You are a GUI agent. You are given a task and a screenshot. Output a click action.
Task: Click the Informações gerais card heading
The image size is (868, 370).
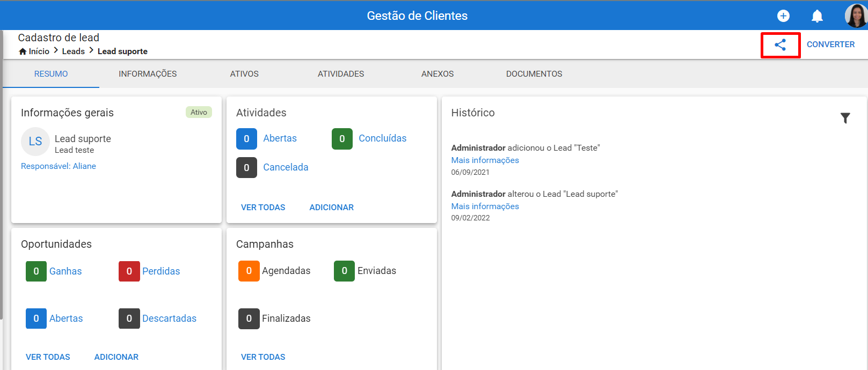pyautogui.click(x=67, y=113)
